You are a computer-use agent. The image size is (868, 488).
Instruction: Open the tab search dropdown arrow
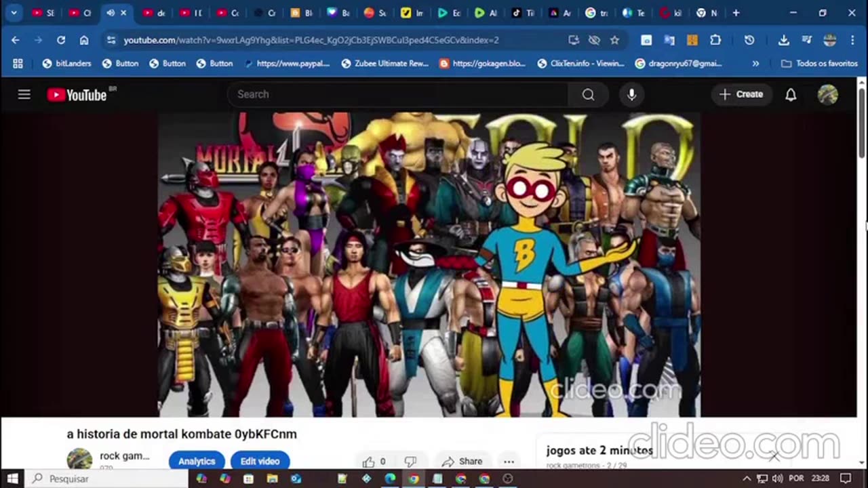click(14, 13)
